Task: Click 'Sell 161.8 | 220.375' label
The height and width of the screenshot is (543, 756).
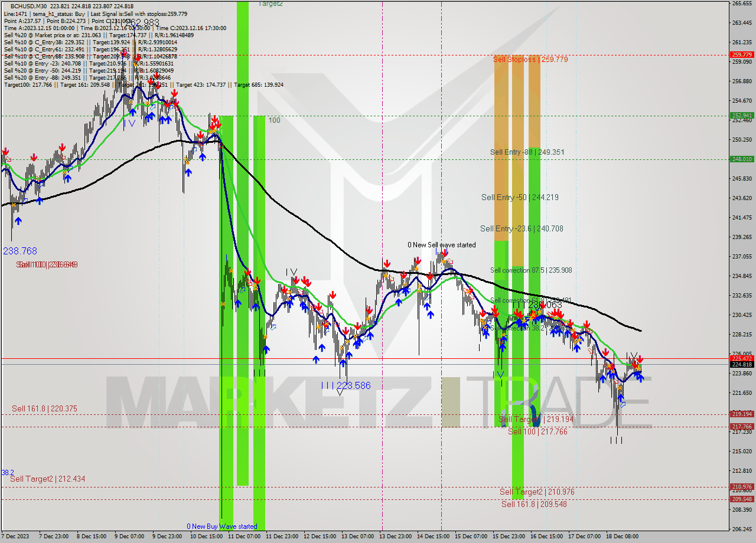Action: [44, 409]
